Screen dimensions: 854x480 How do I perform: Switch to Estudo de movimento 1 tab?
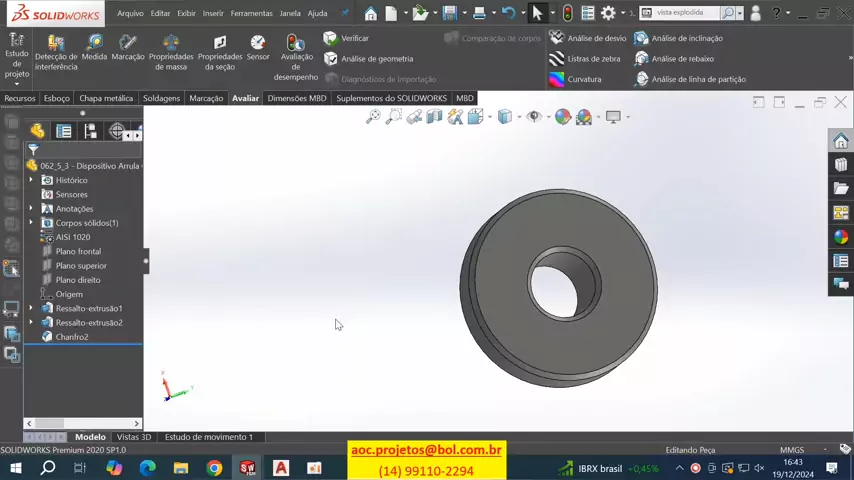pyautogui.click(x=208, y=437)
